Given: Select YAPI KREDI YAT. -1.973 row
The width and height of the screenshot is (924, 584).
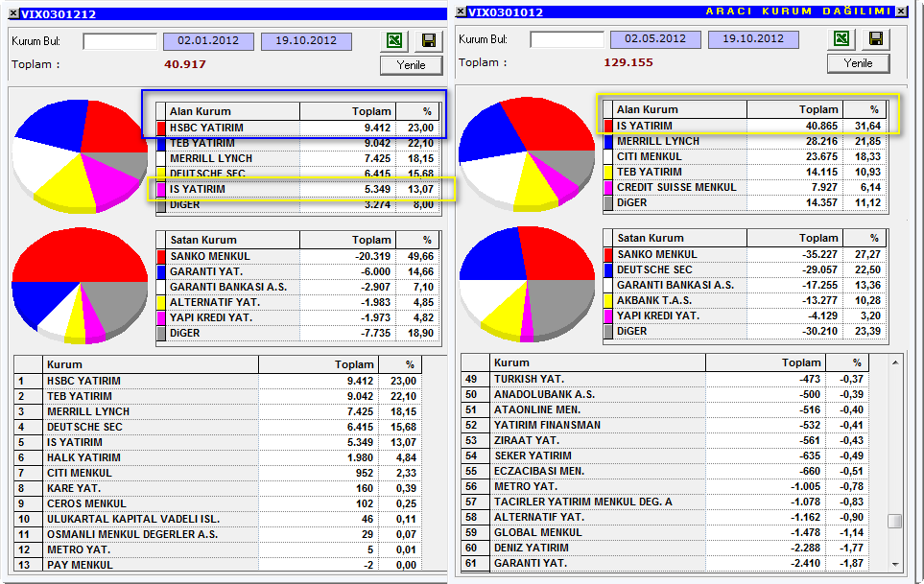Looking at the screenshot, I should click(x=298, y=318).
